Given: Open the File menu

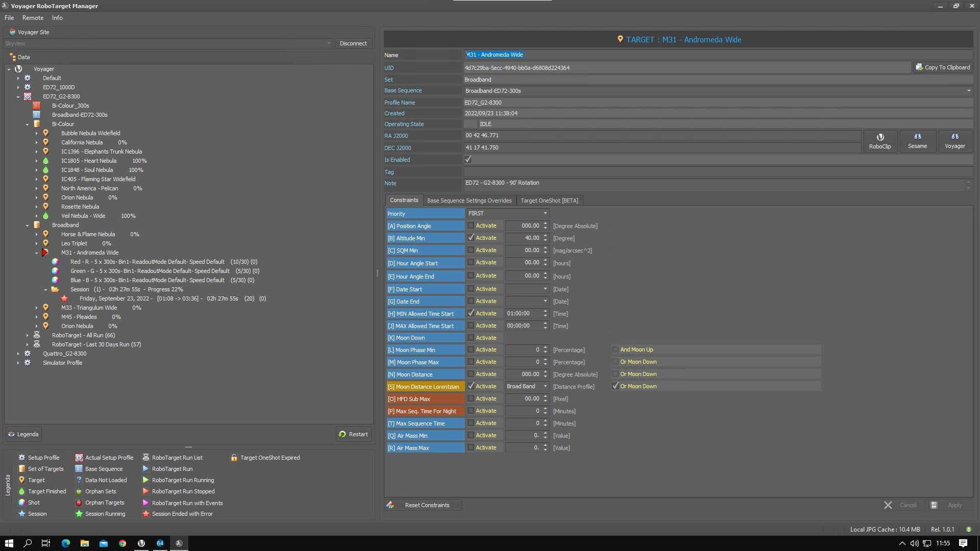Looking at the screenshot, I should pyautogui.click(x=9, y=18).
